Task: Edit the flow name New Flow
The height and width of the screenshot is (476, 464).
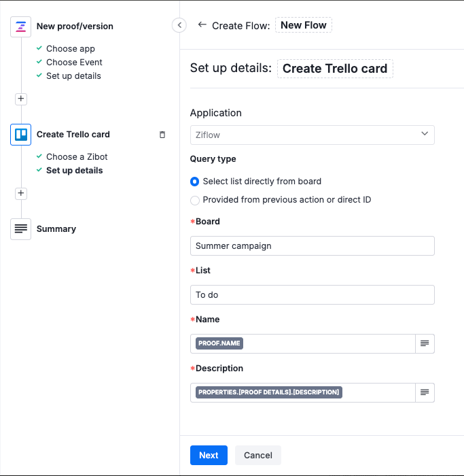Action: click(304, 25)
